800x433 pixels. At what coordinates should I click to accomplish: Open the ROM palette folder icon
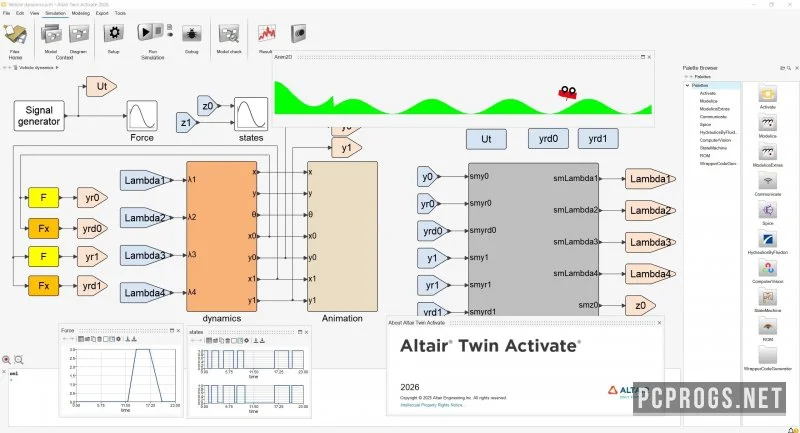tap(767, 327)
